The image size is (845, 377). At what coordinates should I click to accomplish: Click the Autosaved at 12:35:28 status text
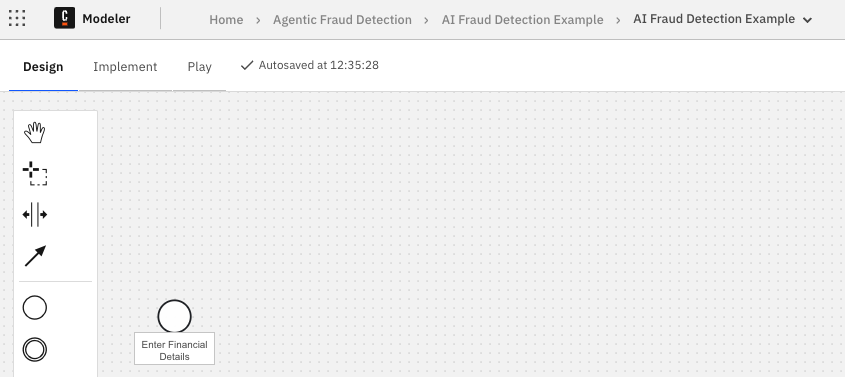[318, 65]
